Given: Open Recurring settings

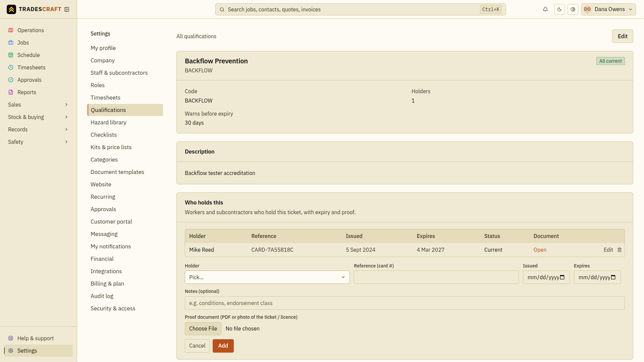Looking at the screenshot, I should pos(125,197).
